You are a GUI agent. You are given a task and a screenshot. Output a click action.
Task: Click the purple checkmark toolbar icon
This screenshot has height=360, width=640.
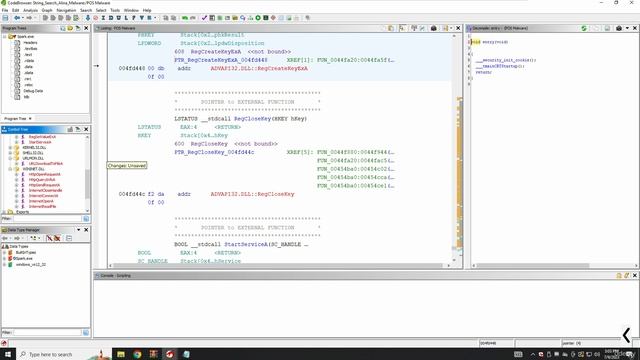(x=204, y=18)
